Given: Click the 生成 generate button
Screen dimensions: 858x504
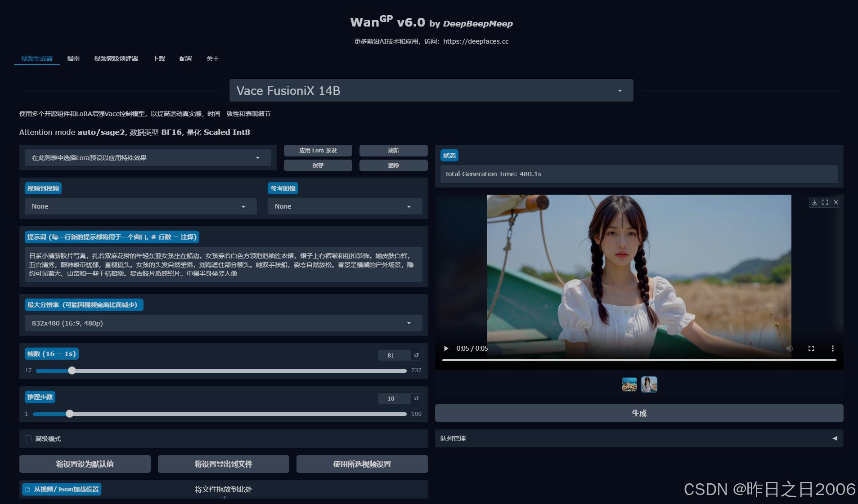Looking at the screenshot, I should [x=639, y=413].
